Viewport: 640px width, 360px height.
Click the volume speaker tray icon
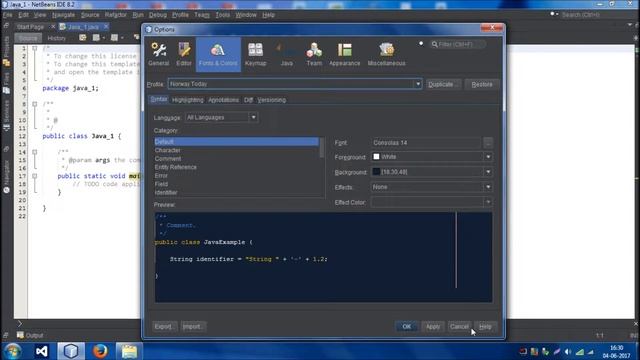click(x=568, y=352)
